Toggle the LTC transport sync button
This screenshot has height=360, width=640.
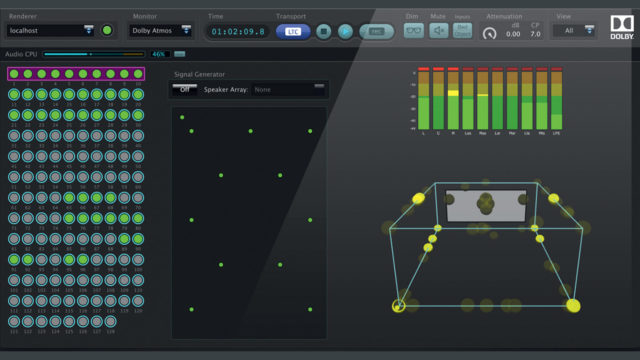[293, 31]
